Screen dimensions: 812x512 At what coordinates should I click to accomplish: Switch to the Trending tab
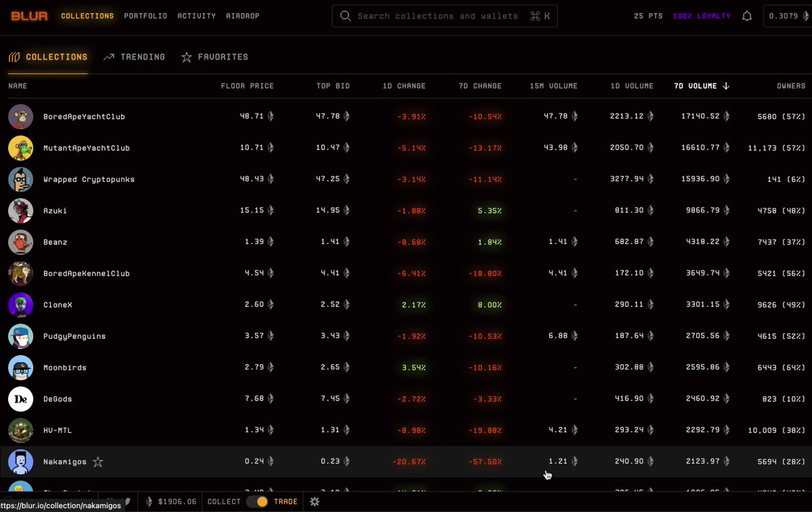pos(134,57)
